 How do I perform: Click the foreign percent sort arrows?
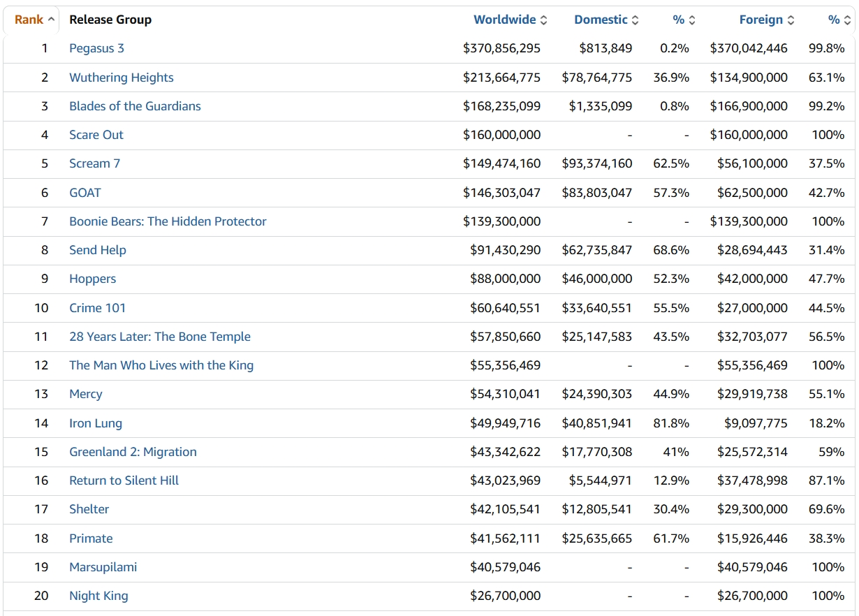[x=847, y=20]
